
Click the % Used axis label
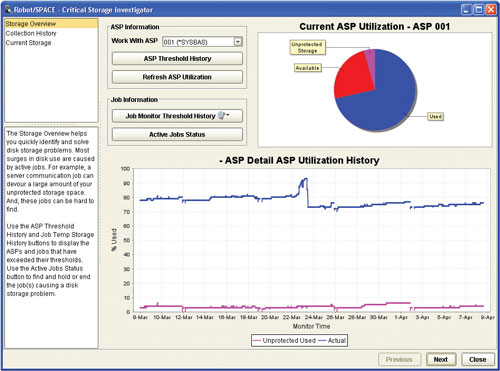click(114, 240)
